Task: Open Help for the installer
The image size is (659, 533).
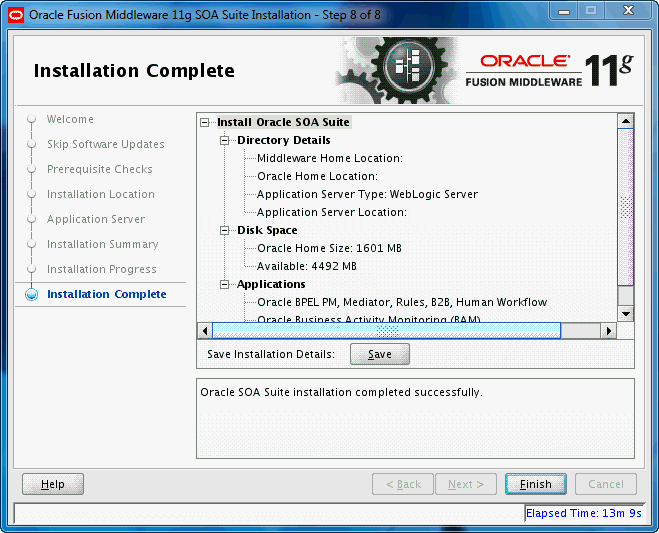Action: 53,484
